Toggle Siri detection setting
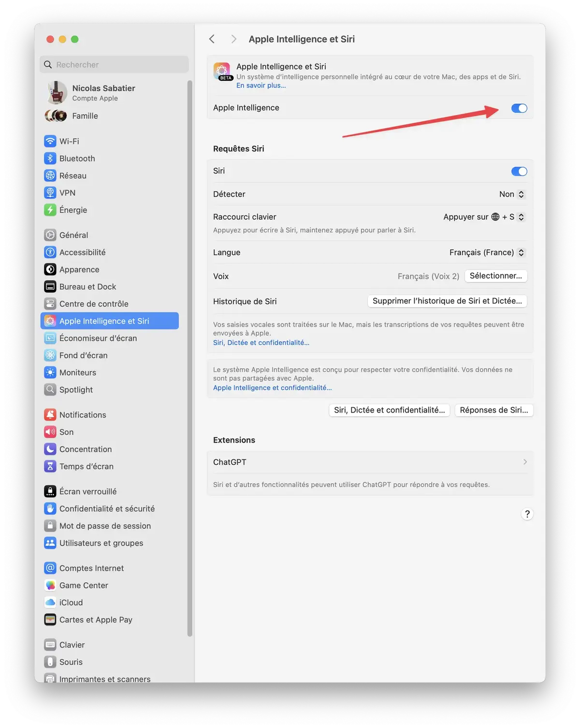 pyautogui.click(x=511, y=194)
